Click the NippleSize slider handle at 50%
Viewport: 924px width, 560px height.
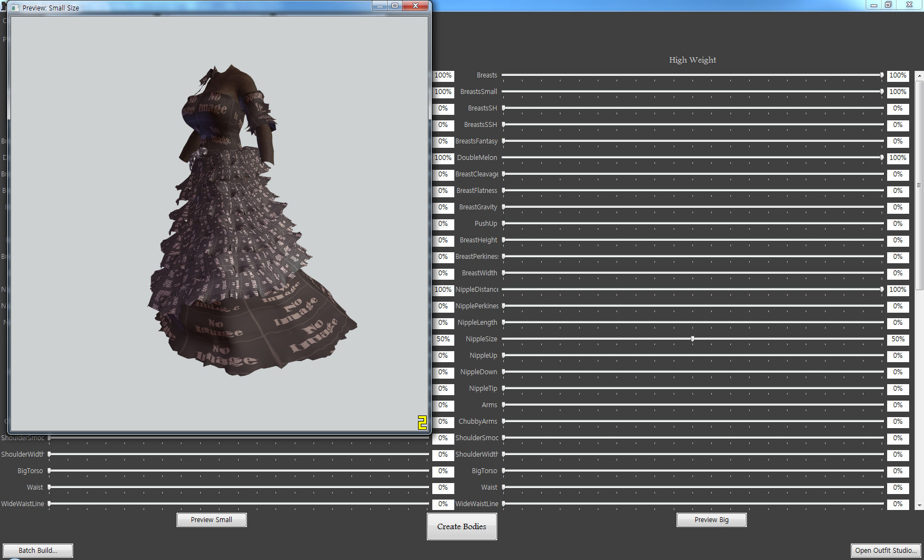click(x=692, y=339)
